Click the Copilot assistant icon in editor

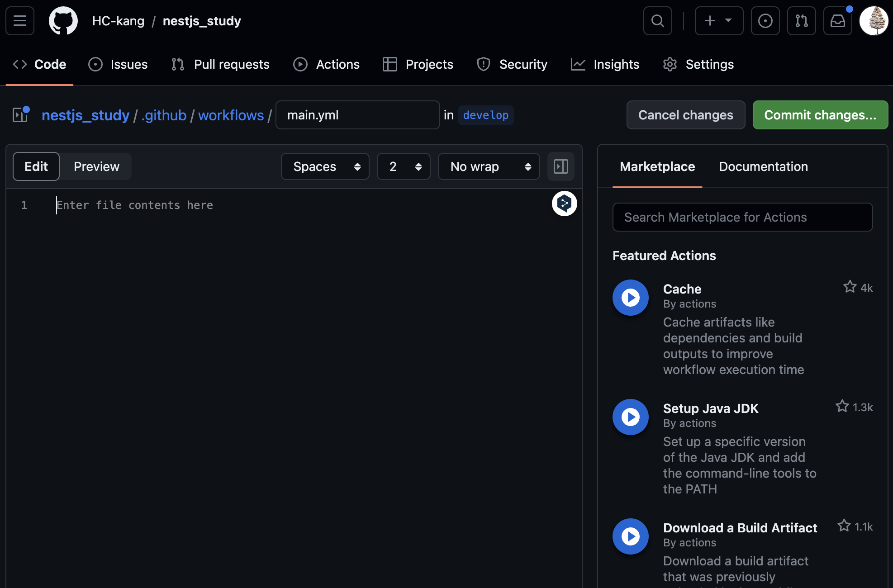(564, 204)
